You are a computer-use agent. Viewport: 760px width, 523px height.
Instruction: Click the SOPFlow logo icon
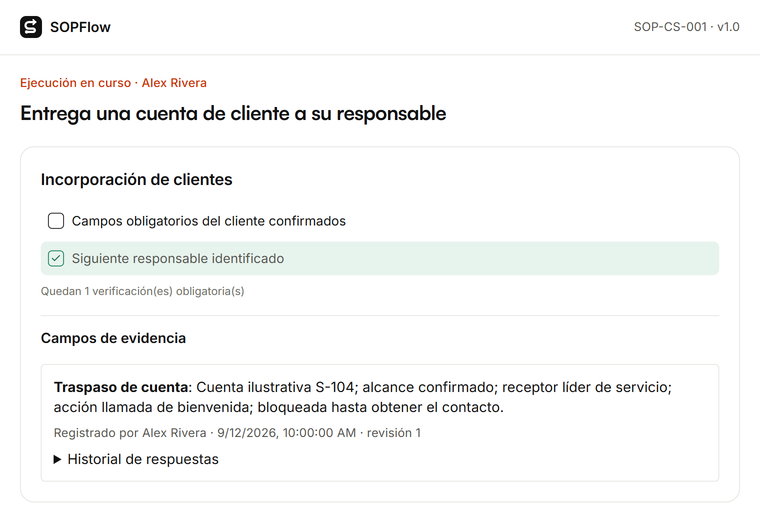pos(31,27)
